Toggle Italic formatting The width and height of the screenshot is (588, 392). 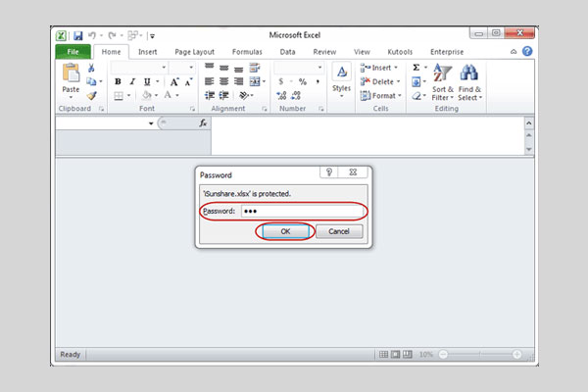(x=132, y=81)
